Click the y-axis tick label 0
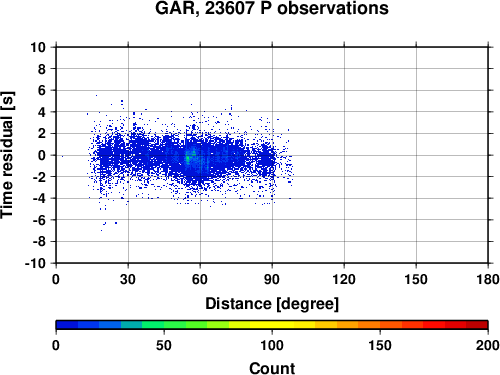 (42, 155)
